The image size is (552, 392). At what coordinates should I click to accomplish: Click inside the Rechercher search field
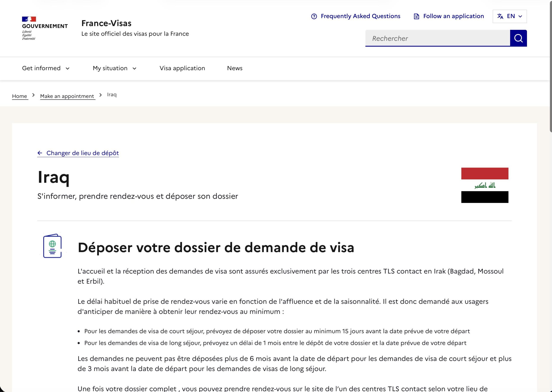[438, 38]
